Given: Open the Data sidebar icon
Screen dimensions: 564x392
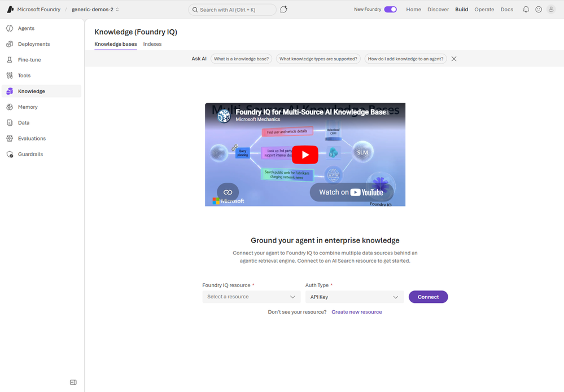Looking at the screenshot, I should click(x=10, y=122).
